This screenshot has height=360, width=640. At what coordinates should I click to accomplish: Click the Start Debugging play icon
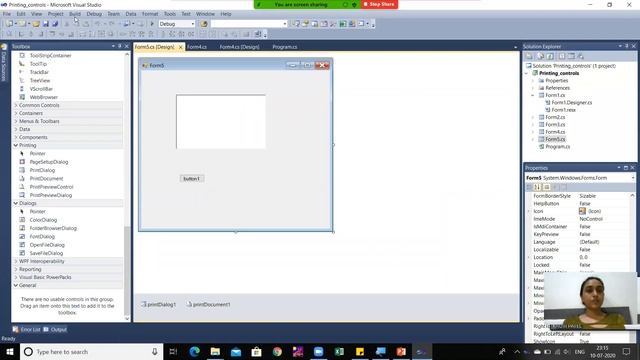(152, 24)
